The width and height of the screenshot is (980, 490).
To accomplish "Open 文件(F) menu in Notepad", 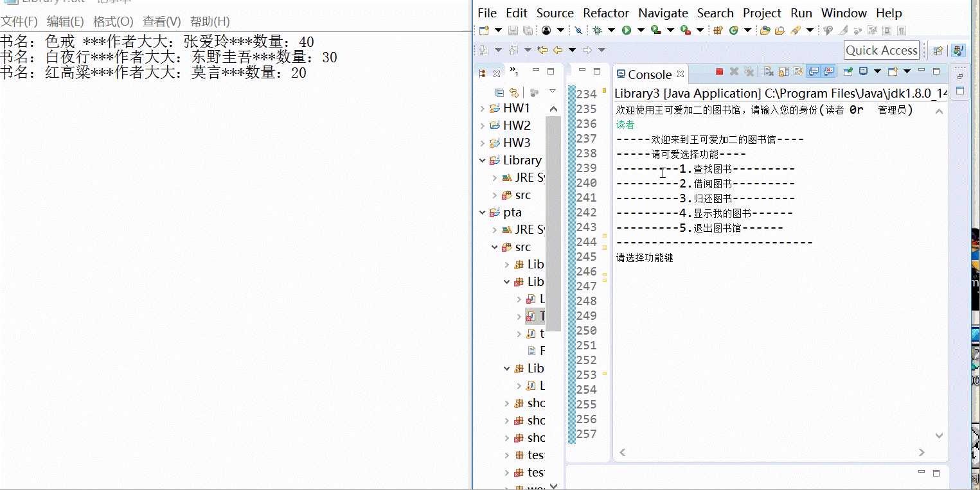I will (19, 22).
